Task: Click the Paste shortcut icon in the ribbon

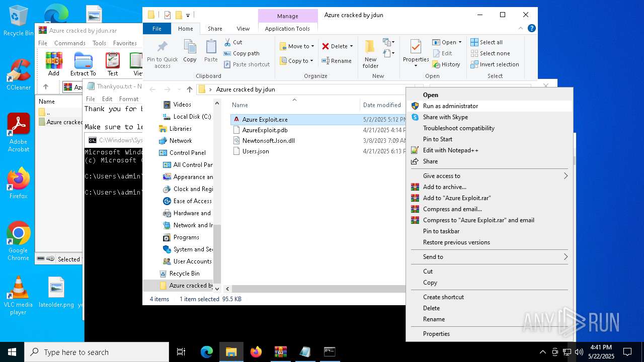Action: [x=227, y=64]
